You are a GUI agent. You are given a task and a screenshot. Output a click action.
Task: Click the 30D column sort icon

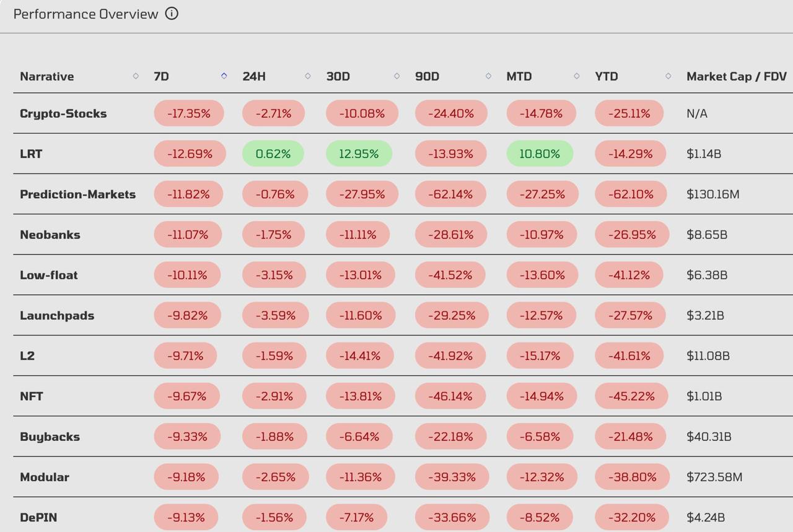[396, 76]
